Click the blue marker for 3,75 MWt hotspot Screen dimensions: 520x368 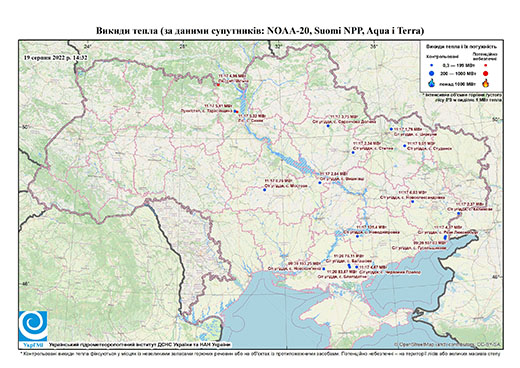328,126
